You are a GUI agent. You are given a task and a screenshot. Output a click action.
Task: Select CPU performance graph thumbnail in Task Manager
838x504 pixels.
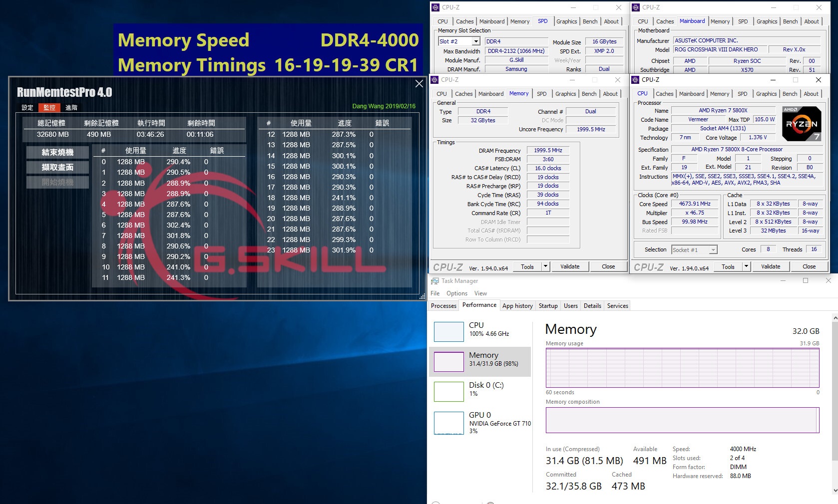coord(449,331)
